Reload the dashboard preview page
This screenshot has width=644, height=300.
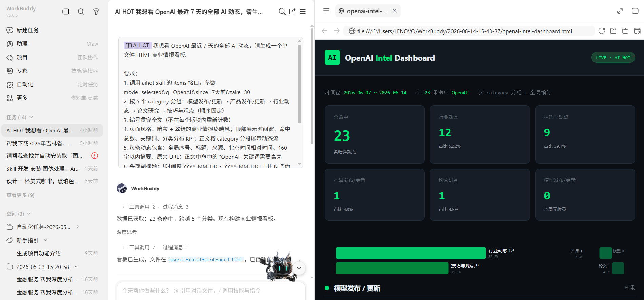(602, 31)
